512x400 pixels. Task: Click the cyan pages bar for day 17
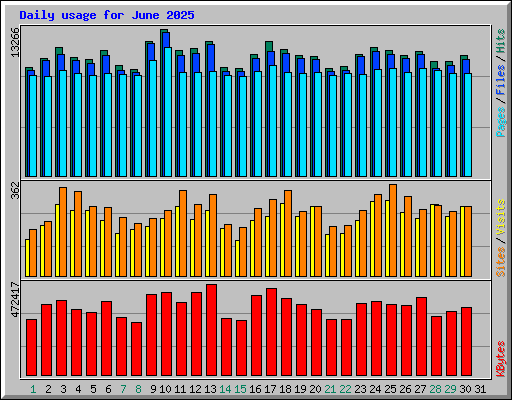point(273,121)
